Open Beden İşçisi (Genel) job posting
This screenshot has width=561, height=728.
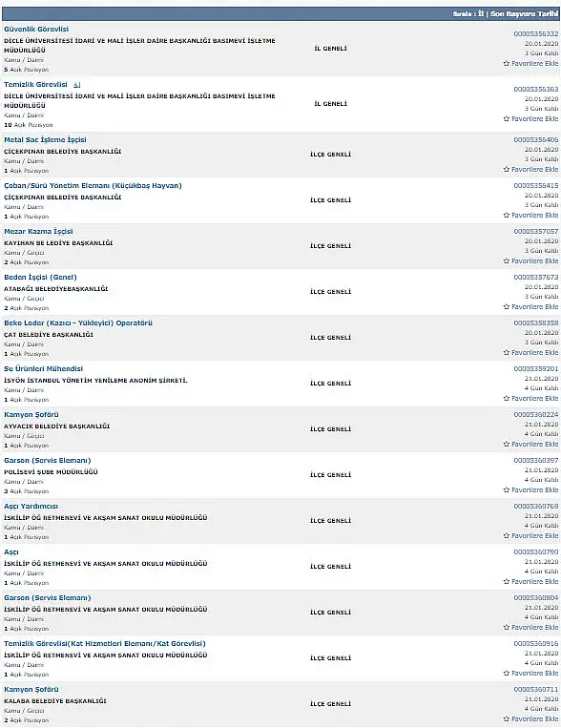coord(40,278)
